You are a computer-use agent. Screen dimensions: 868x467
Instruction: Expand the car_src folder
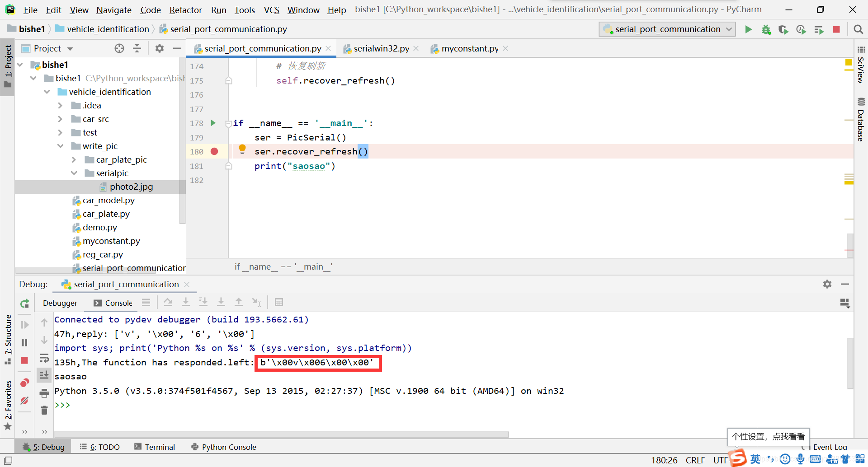pos(60,119)
